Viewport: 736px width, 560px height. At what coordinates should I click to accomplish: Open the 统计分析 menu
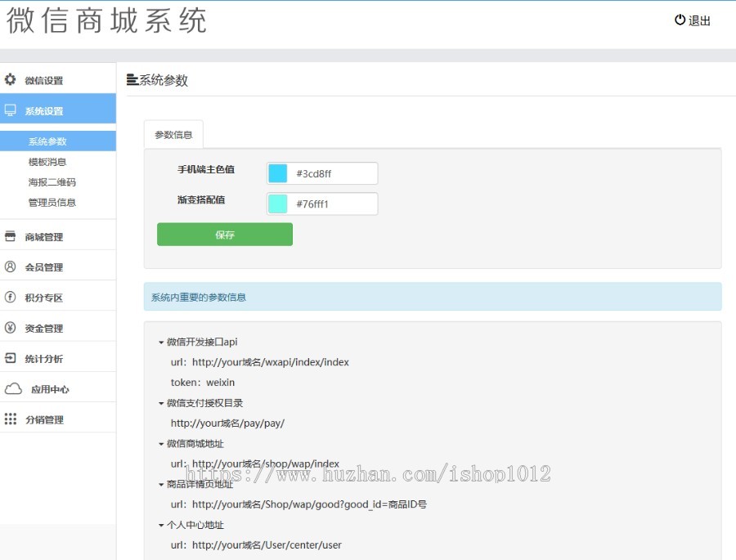coord(58,358)
